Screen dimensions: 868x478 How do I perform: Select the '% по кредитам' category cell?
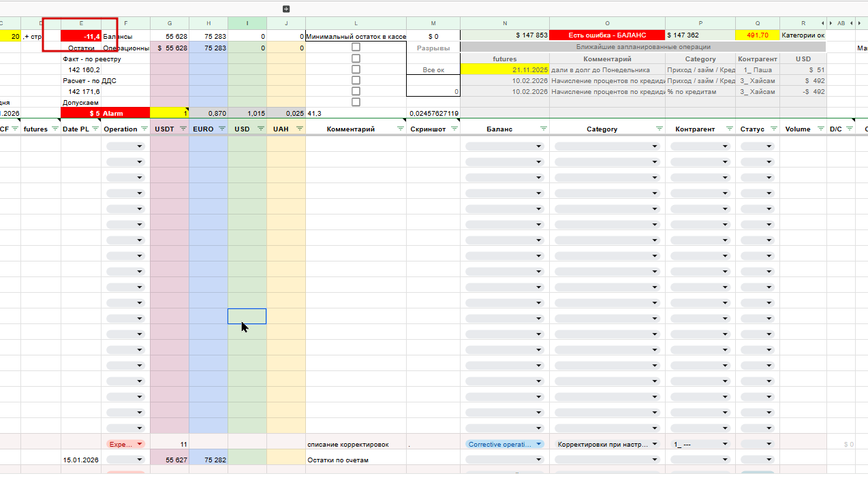[701, 91]
